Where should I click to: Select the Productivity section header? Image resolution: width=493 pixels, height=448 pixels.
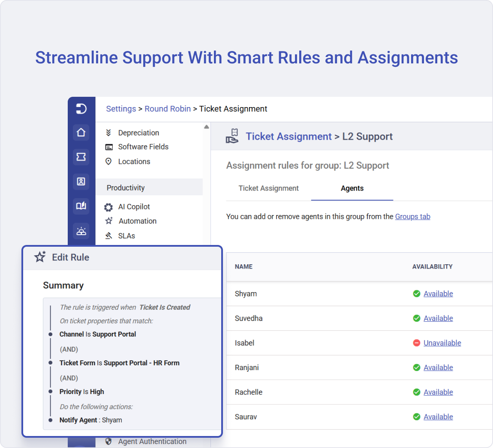pyautogui.click(x=149, y=187)
